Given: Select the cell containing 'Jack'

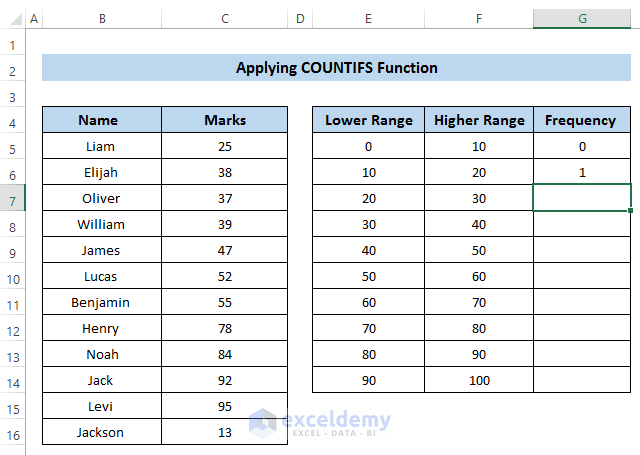Looking at the screenshot, I should [102, 380].
